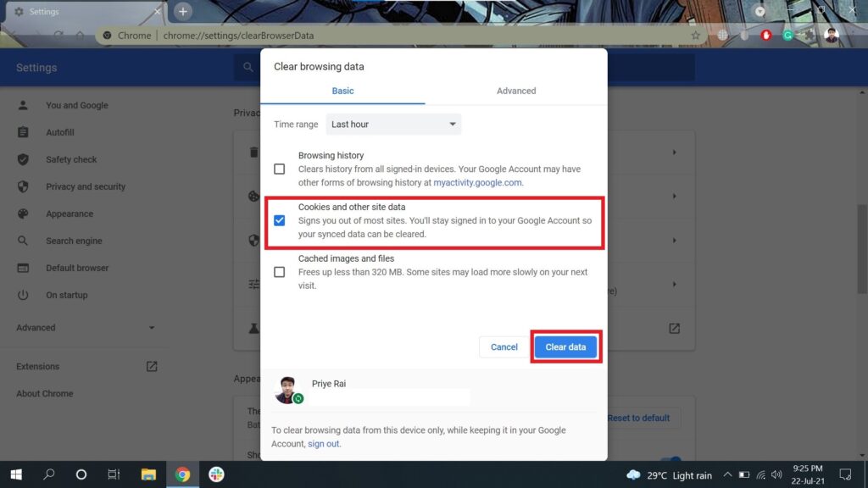Click the Extensions external link icon
The height and width of the screenshot is (488, 868).
coord(152,367)
